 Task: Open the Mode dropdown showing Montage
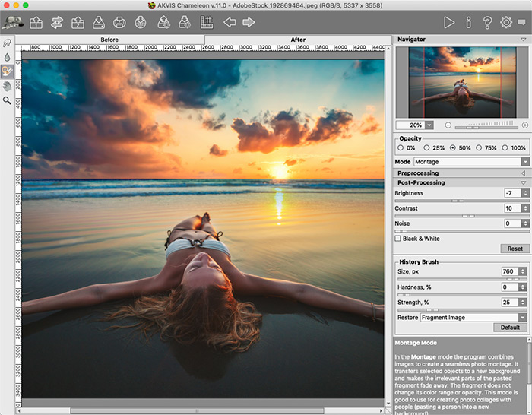click(471, 162)
